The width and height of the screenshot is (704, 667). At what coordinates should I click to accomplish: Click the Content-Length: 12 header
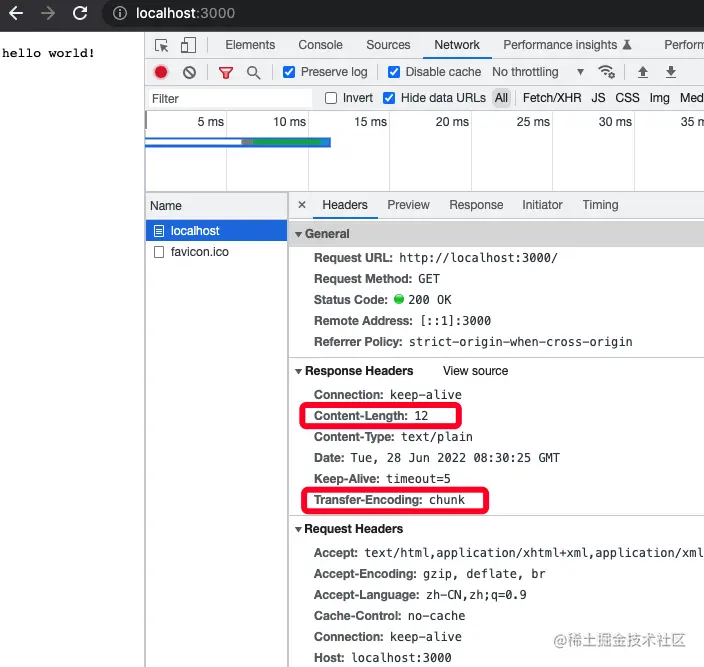[371, 416]
